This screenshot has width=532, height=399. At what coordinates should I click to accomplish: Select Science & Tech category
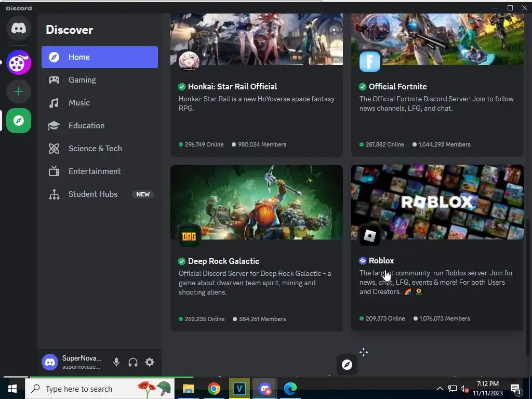[x=100, y=148]
